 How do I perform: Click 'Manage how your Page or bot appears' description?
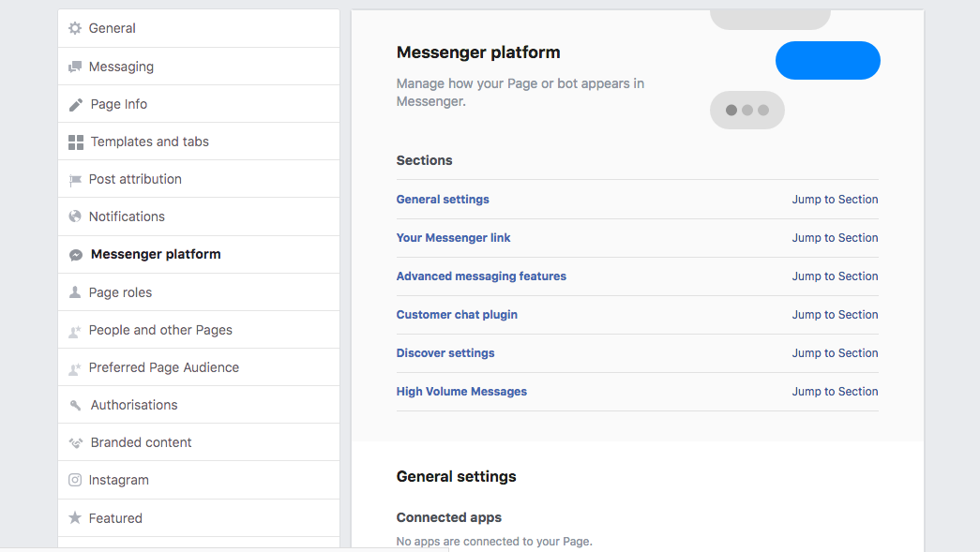click(x=520, y=93)
